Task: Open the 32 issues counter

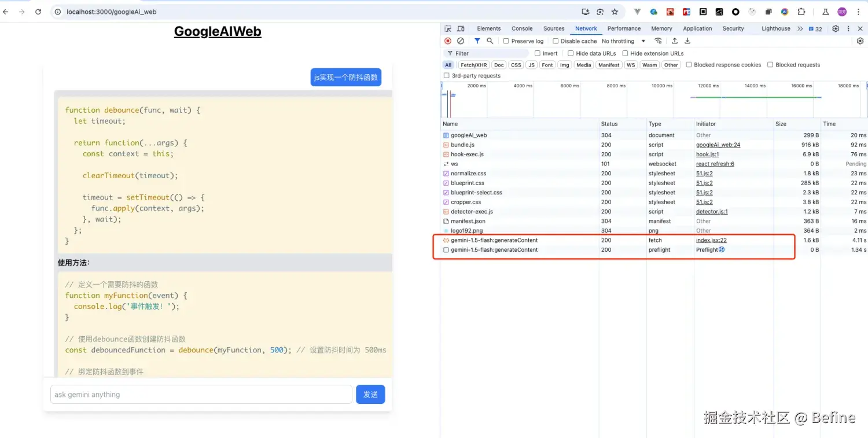Action: point(815,29)
